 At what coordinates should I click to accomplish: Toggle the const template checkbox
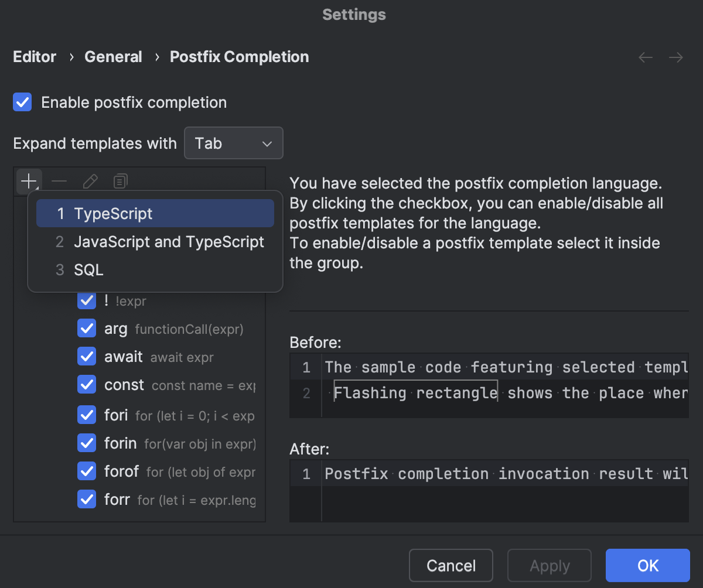pos(87,385)
